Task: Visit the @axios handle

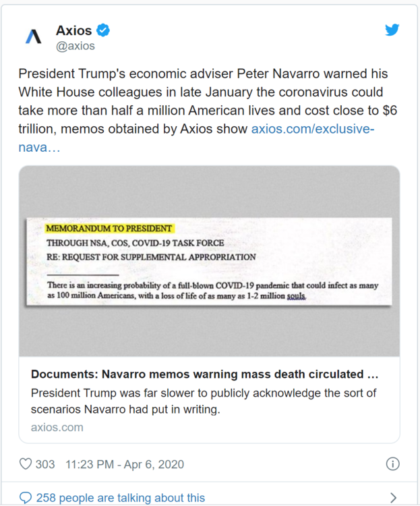Action: [76, 47]
